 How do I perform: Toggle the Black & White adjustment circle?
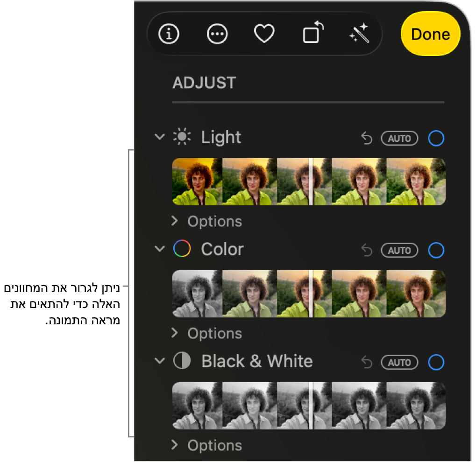(436, 362)
